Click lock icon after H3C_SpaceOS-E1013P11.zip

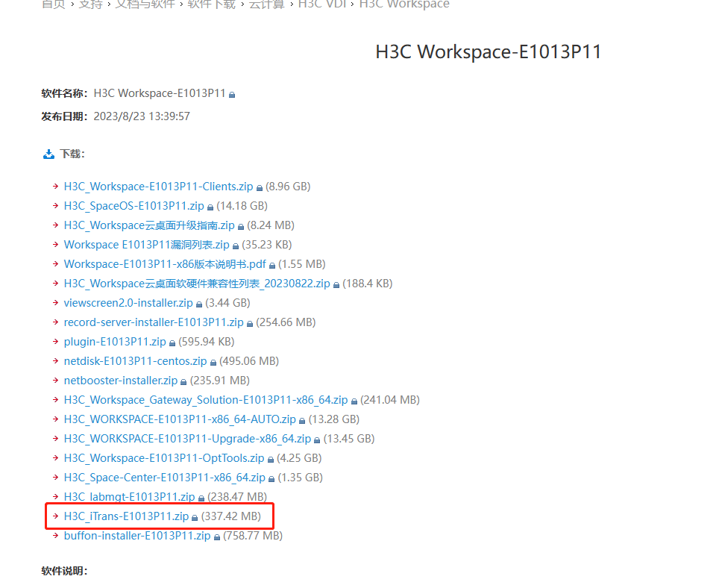coord(210,207)
